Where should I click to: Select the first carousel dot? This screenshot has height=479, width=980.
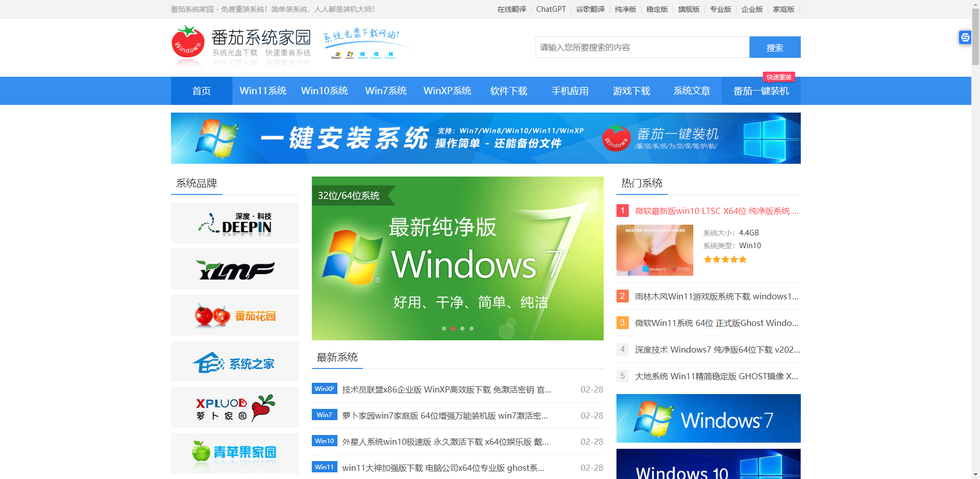click(x=444, y=329)
